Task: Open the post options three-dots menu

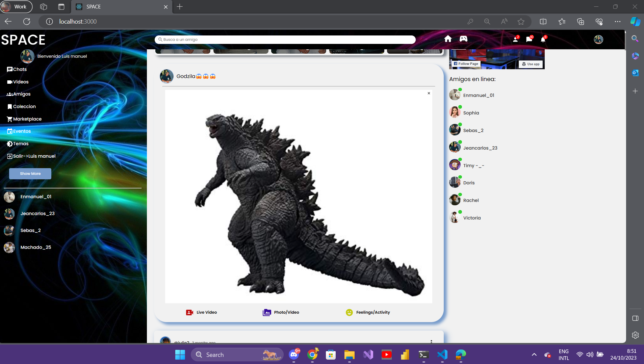Action: 431,341
